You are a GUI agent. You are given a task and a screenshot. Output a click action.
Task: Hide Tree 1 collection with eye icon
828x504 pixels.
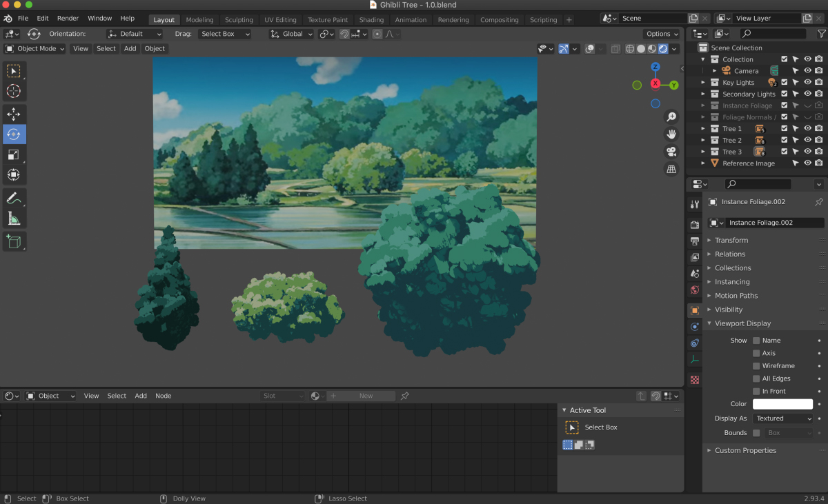[807, 129]
